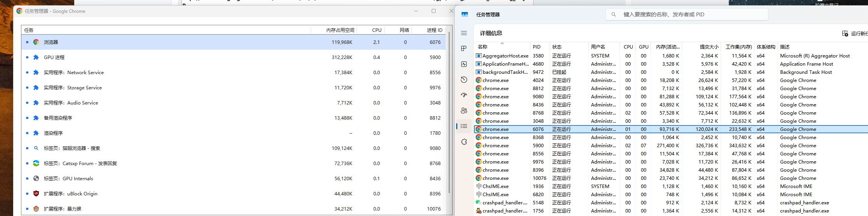This screenshot has height=216, width=868.
Task: Click the Chrome icon of the 浏览器 row
Action: pos(36,42)
